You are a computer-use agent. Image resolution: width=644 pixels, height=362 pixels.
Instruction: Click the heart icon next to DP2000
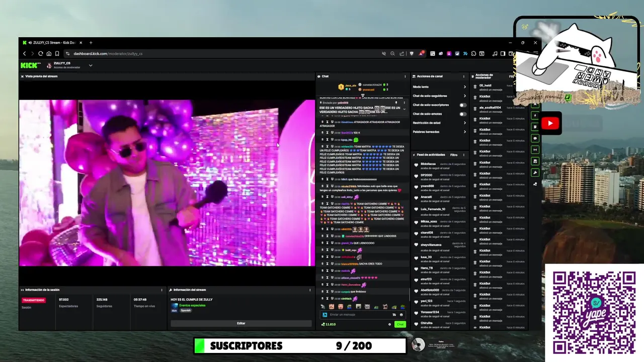pos(416,176)
